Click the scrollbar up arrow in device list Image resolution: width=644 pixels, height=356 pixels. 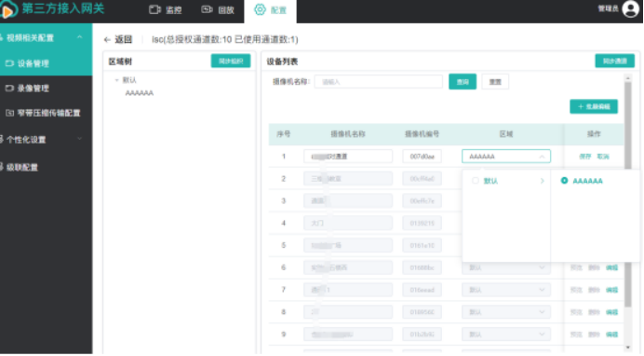pos(627,77)
